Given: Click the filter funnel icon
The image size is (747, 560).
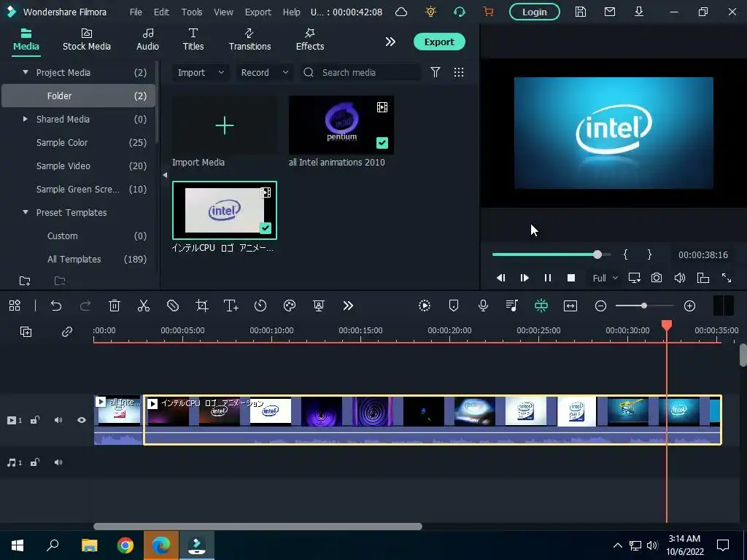Looking at the screenshot, I should [436, 72].
